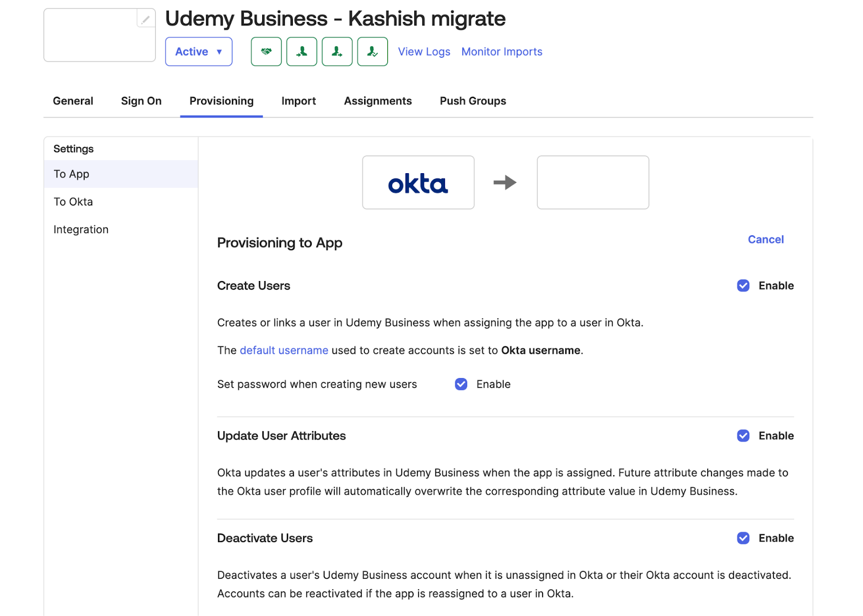Click the Deactivate Users section heading
This screenshot has width=863, height=616.
265,538
